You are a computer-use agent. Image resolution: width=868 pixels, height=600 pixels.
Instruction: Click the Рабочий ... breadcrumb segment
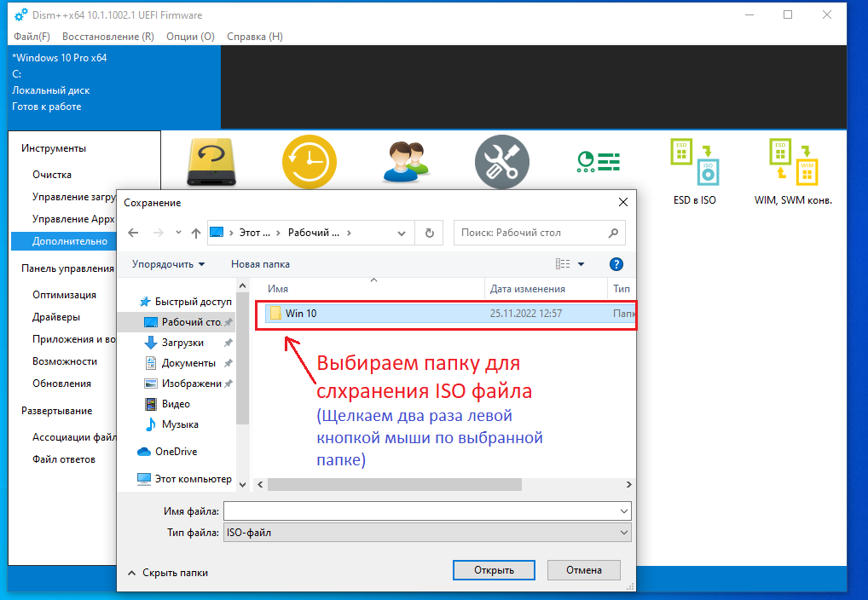(x=313, y=233)
